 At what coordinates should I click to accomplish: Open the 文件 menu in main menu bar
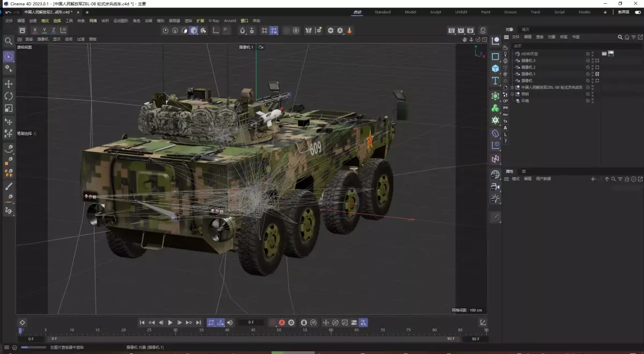9,20
